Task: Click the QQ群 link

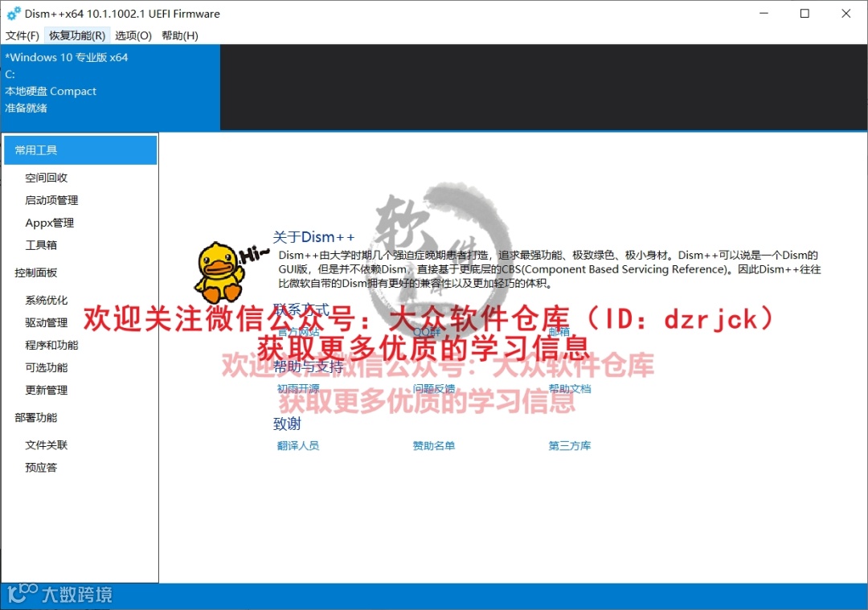Action: (426, 332)
